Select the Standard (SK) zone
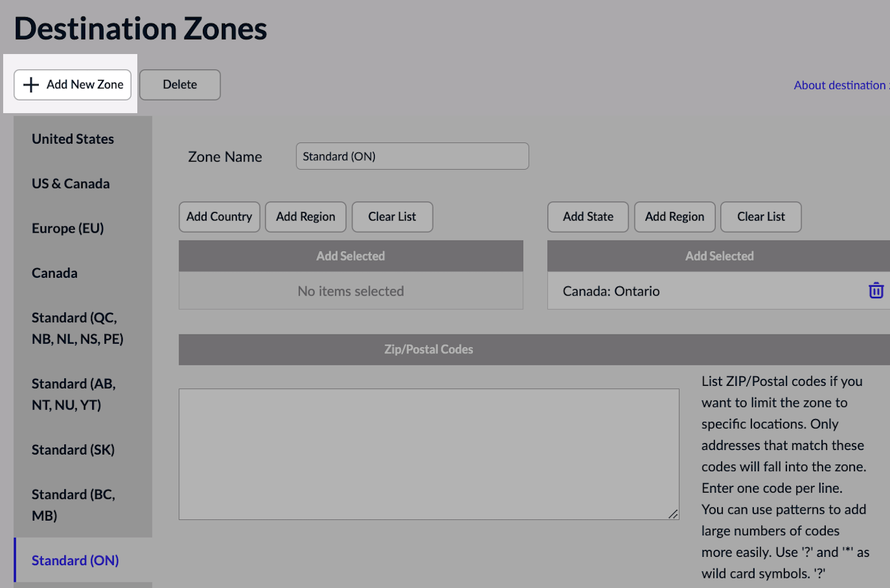The image size is (890, 588). 73,449
